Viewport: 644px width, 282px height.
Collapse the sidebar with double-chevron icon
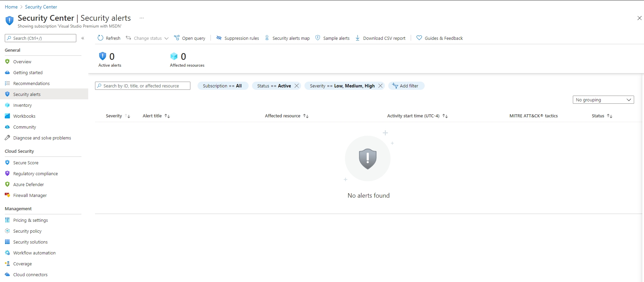click(83, 38)
